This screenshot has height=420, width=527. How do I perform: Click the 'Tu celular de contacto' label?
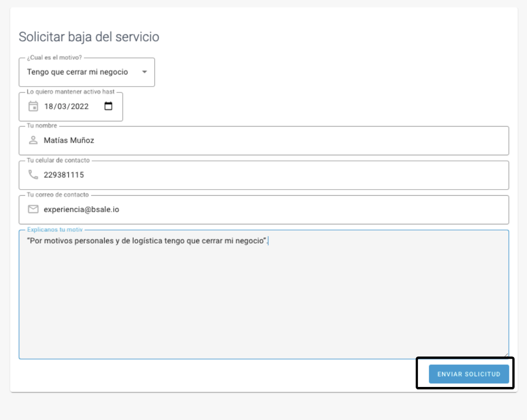pos(58,160)
